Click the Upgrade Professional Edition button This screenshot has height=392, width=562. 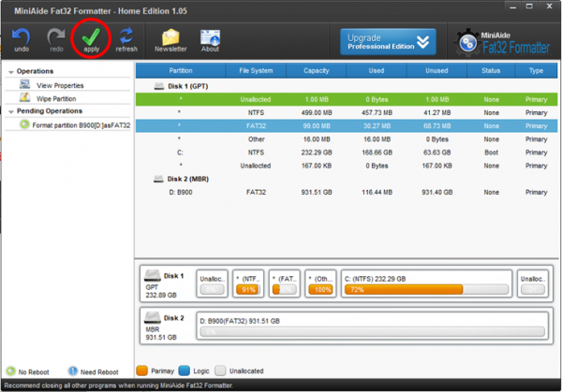click(x=379, y=41)
